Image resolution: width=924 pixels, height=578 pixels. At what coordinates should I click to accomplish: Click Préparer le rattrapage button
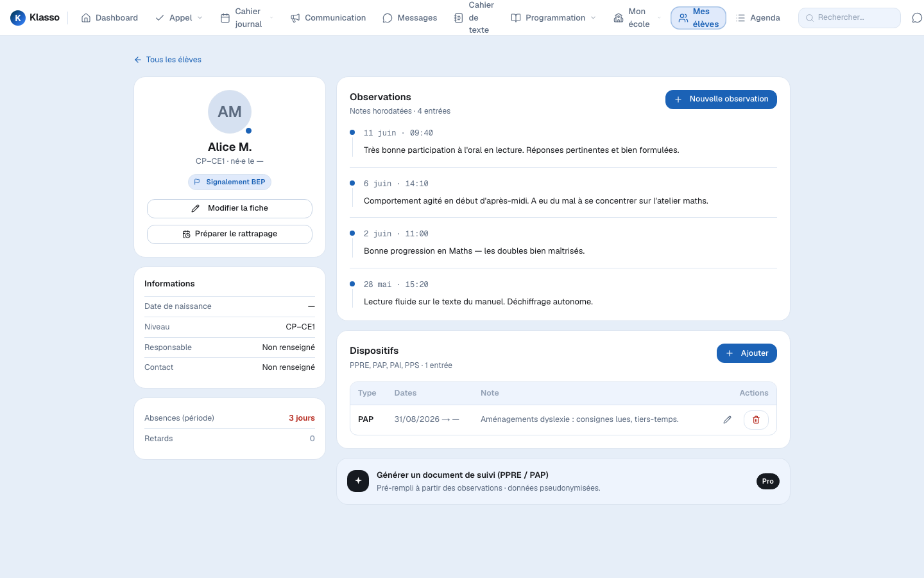230,234
